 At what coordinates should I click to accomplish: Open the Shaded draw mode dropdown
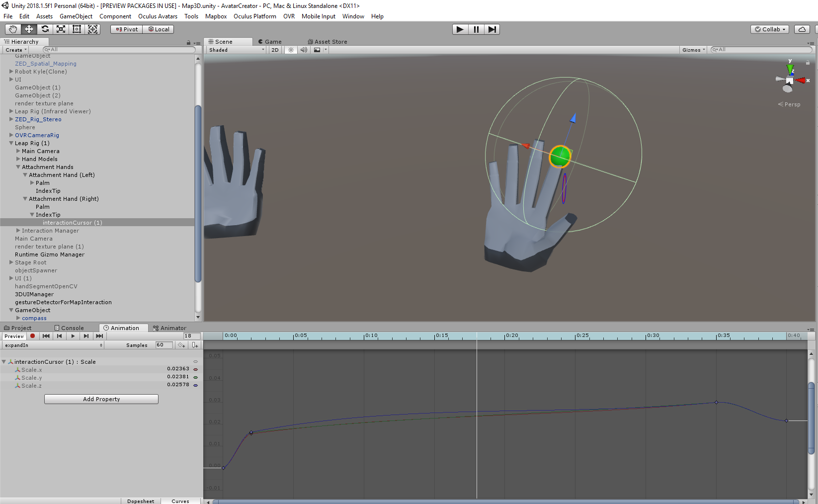237,50
